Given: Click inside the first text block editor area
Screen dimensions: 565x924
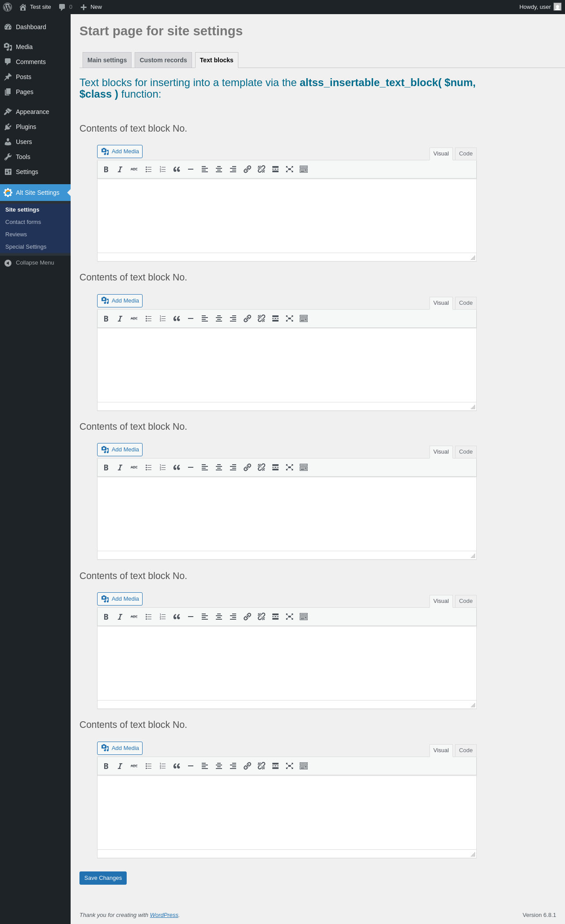Looking at the screenshot, I should pyautogui.click(x=287, y=216).
